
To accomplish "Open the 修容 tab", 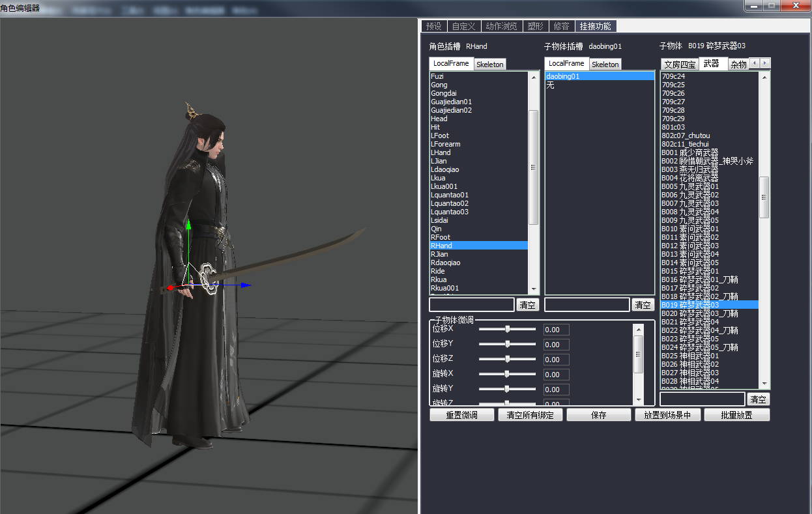I will [x=561, y=26].
